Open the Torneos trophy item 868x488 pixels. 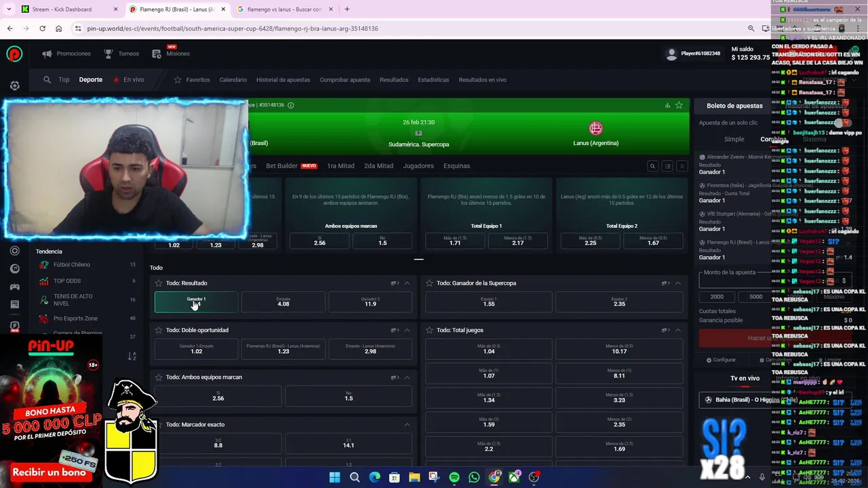pos(121,54)
